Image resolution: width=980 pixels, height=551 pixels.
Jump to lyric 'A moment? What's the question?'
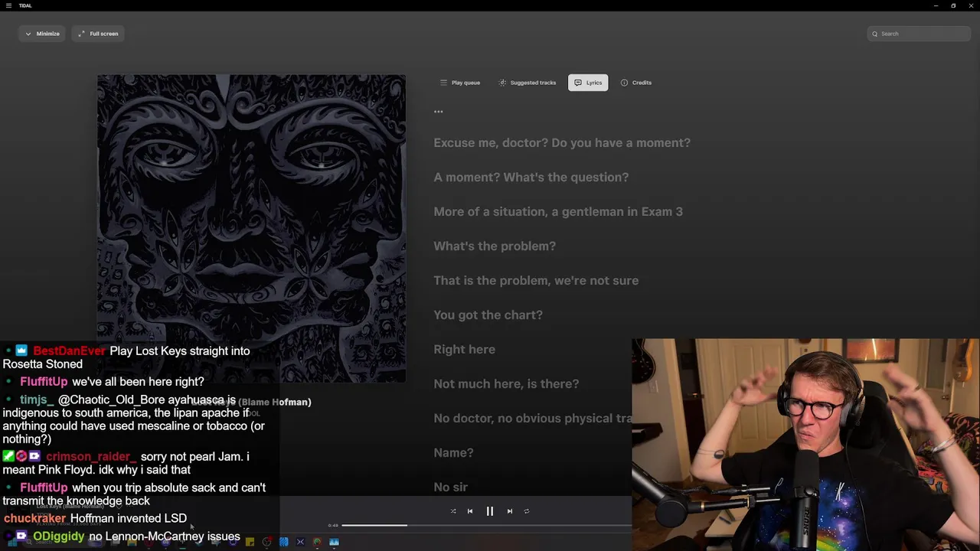tap(531, 178)
